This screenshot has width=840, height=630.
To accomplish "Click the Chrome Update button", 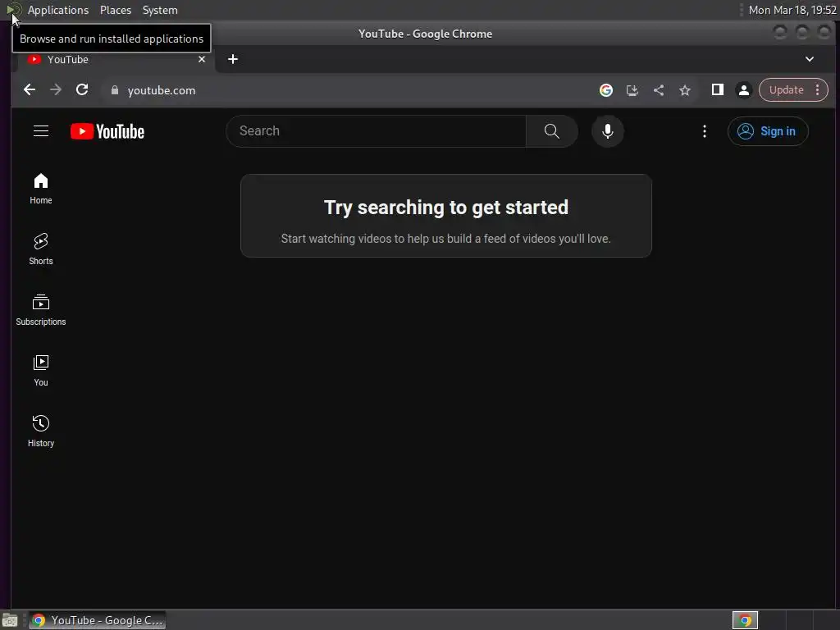I will [786, 90].
